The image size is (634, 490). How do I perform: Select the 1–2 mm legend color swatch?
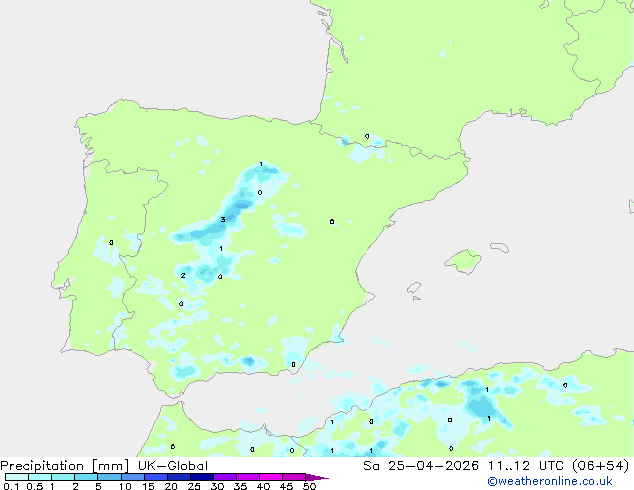point(63,477)
